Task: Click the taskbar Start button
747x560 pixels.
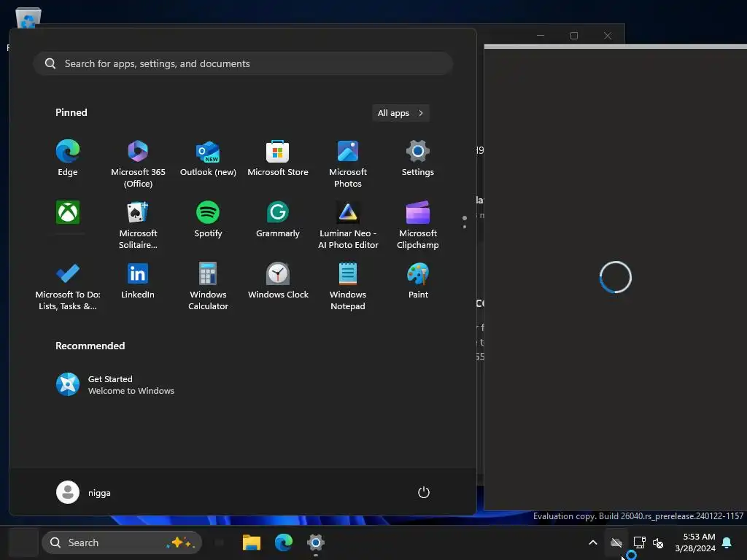Action: coord(24,542)
